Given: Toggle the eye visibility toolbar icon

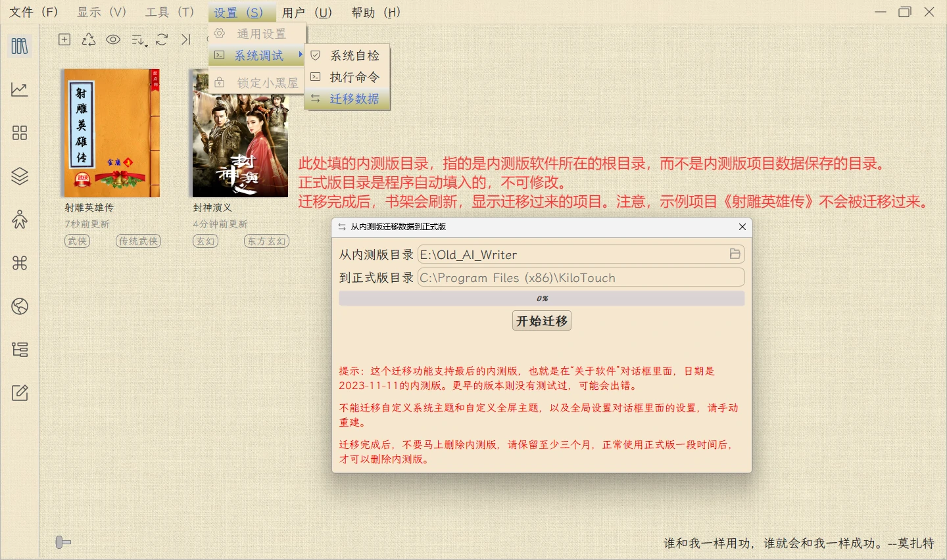Looking at the screenshot, I should [x=113, y=39].
